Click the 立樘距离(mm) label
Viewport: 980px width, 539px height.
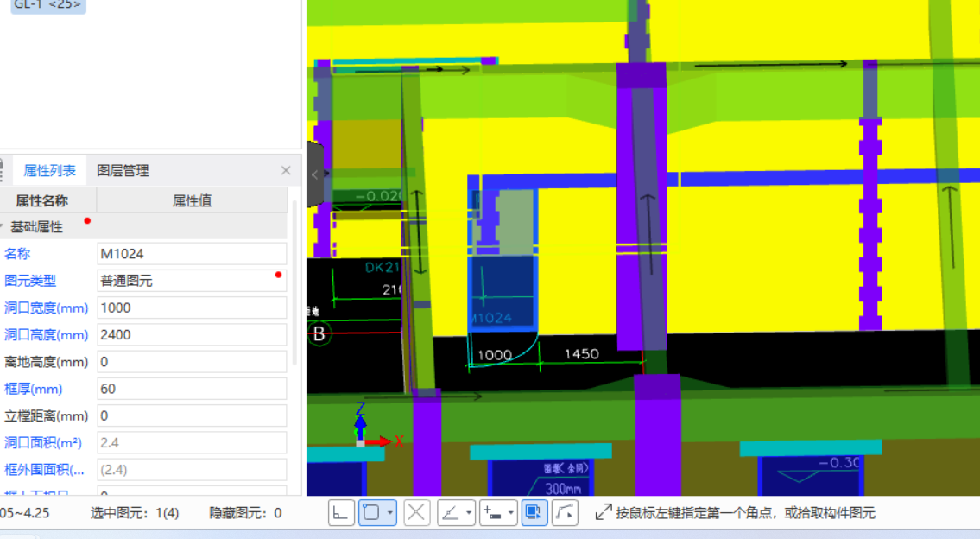(47, 415)
